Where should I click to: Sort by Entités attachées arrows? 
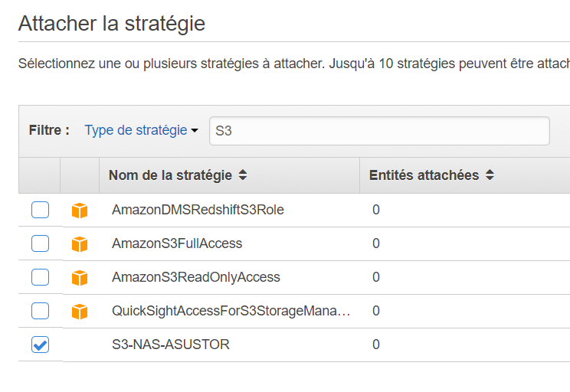[490, 175]
